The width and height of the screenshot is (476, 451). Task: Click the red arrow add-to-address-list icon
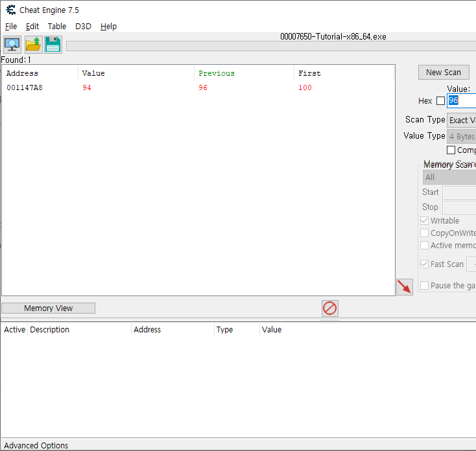coord(405,286)
